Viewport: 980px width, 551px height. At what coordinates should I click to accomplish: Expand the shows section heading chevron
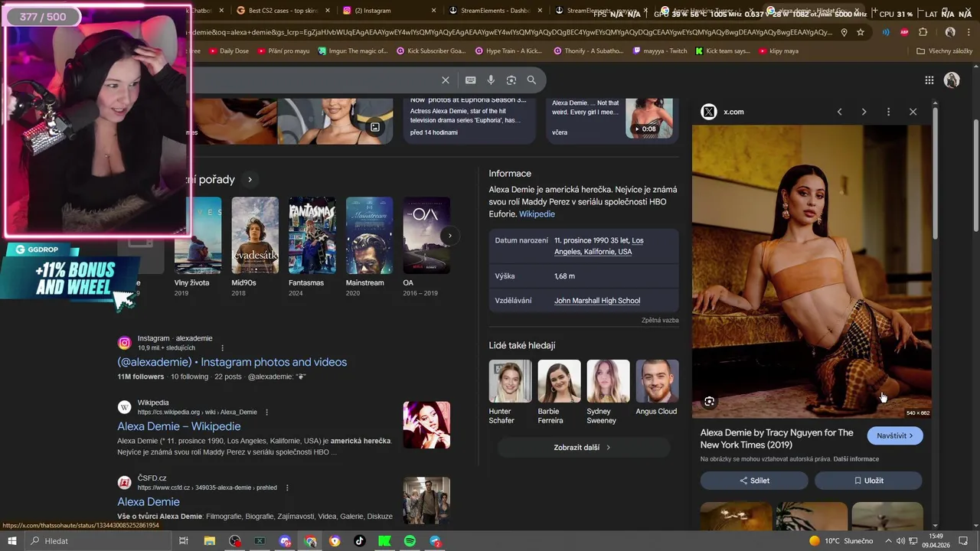click(x=250, y=180)
